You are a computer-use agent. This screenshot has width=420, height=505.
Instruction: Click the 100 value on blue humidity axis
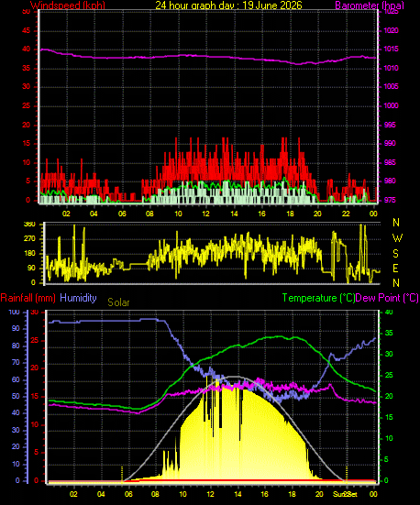click(14, 313)
